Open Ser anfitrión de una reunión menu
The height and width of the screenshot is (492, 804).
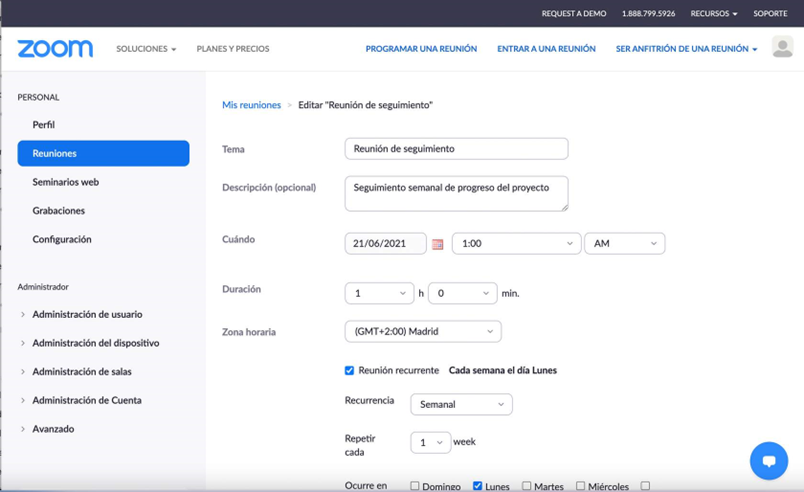pyautogui.click(x=686, y=49)
